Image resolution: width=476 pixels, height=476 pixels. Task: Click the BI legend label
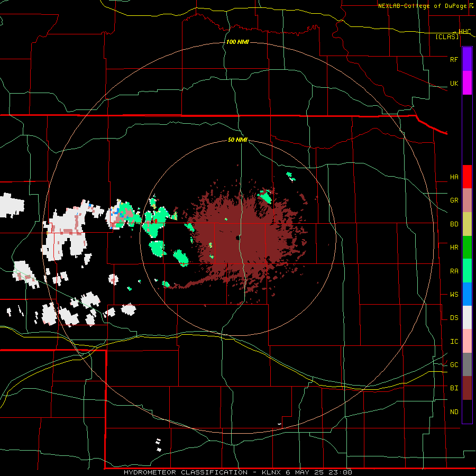tap(454, 388)
